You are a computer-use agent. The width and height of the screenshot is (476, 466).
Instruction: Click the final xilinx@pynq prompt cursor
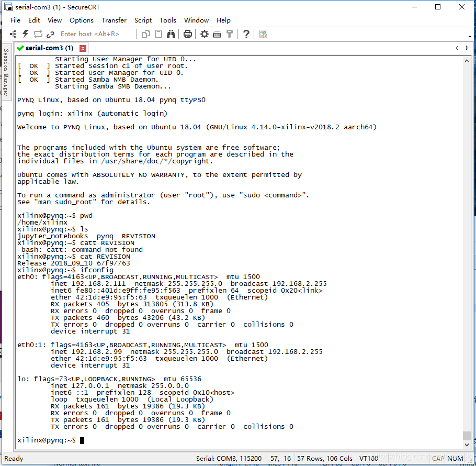tap(82, 440)
